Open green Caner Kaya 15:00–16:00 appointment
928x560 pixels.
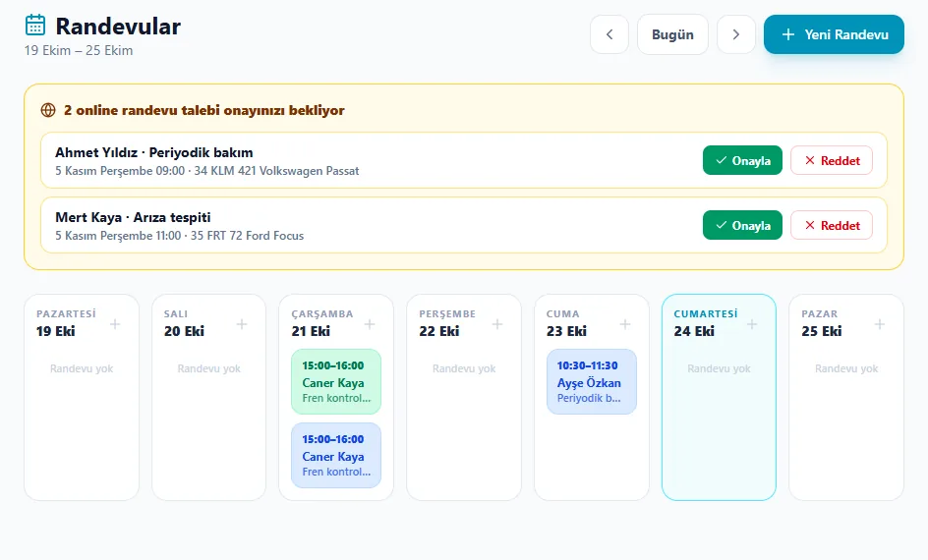coord(336,381)
